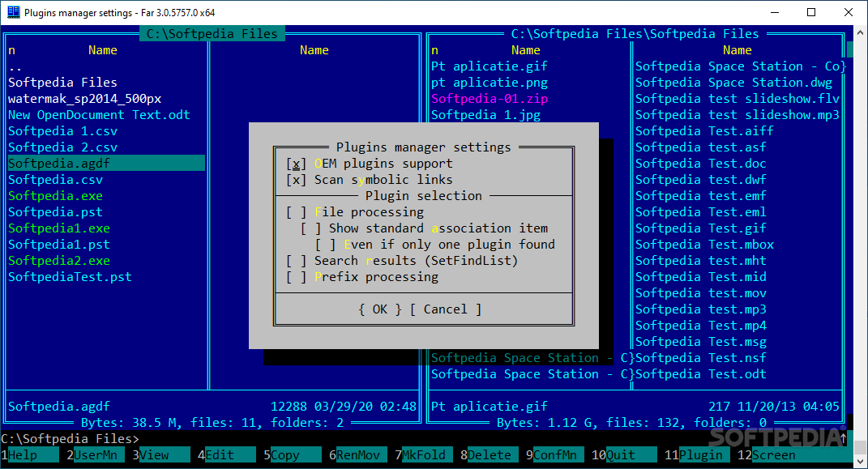The width and height of the screenshot is (868, 469).
Task: Select 'Softpedia Test.gif' file
Action: click(x=701, y=228)
